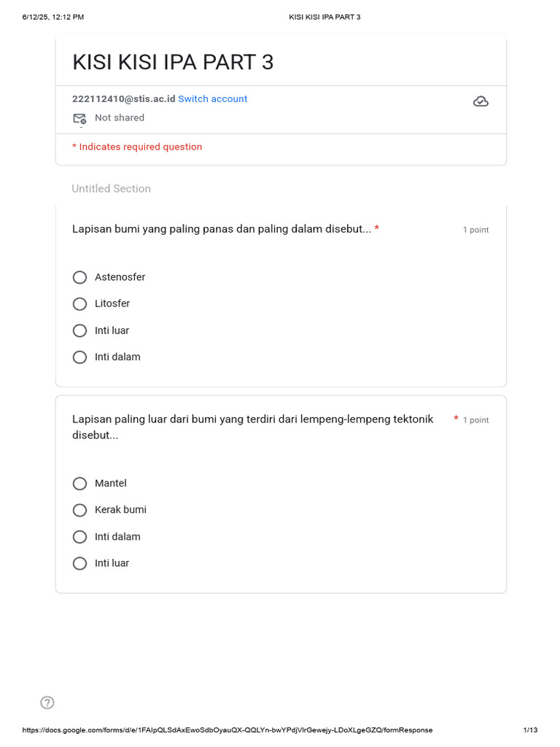Open the help question mark icon

coord(47,703)
